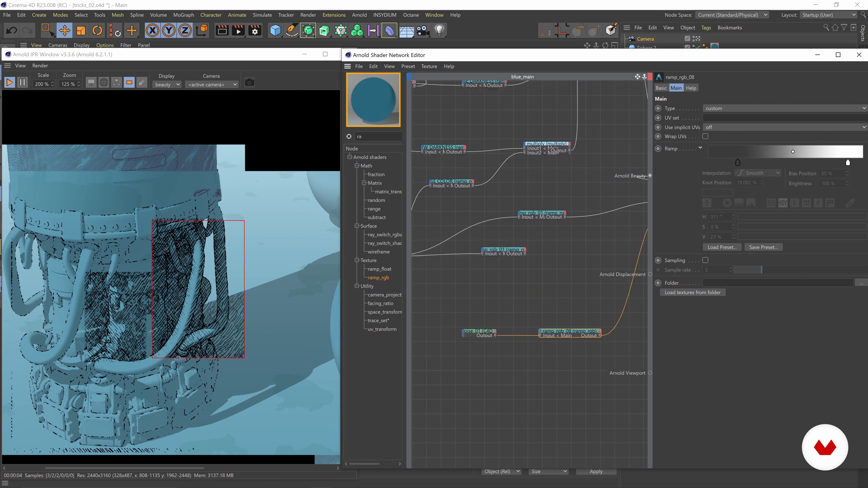Viewport: 868px width, 488px height.
Task: Click the Load Preset... button
Action: coord(722,247)
